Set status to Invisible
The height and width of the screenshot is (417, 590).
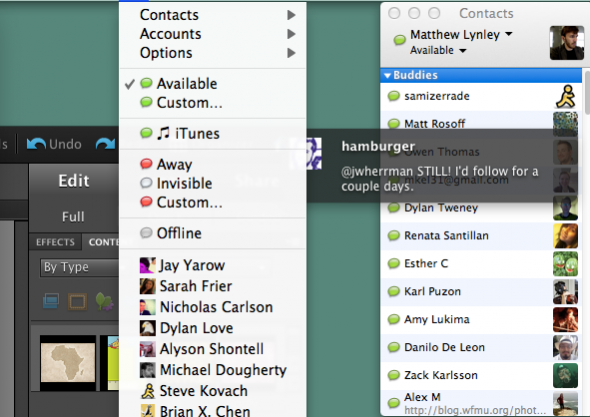tap(213, 184)
